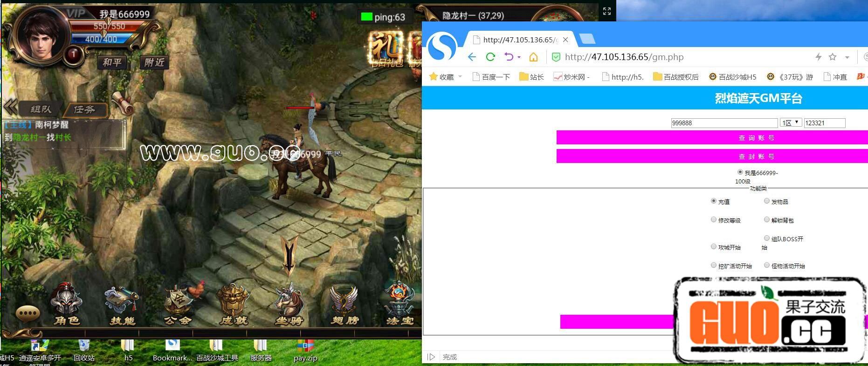Screen dimensions: 868x366
Task: Open the 技能 skills icon
Action: (122, 305)
